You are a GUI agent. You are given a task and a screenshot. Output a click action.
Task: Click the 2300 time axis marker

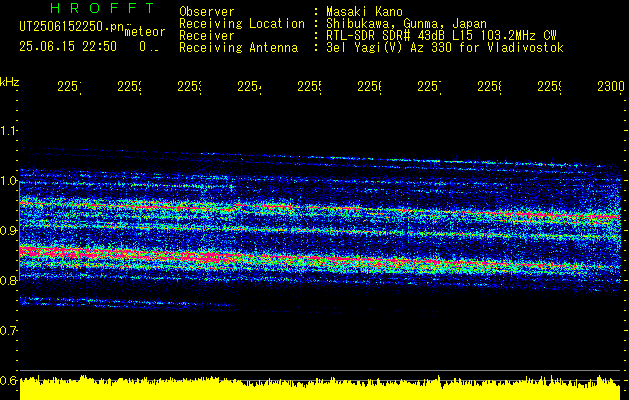pos(611,87)
